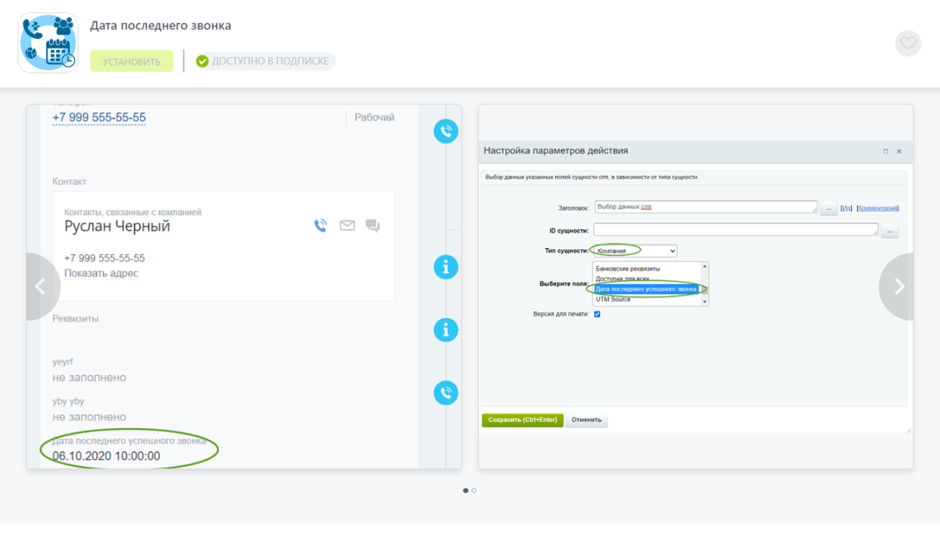Click the Отменить button
940x560 pixels.
(587, 420)
